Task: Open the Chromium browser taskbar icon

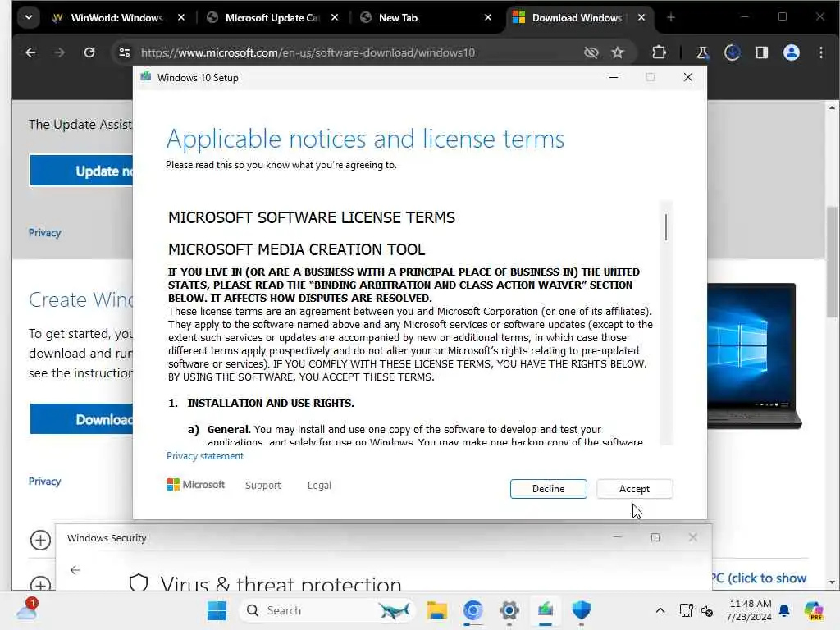Action: click(x=473, y=610)
